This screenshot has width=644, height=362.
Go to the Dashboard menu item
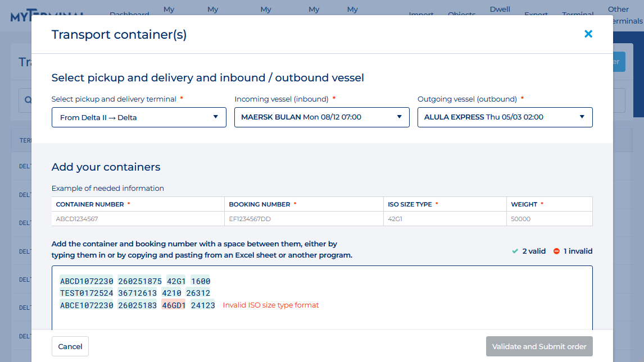point(129,14)
